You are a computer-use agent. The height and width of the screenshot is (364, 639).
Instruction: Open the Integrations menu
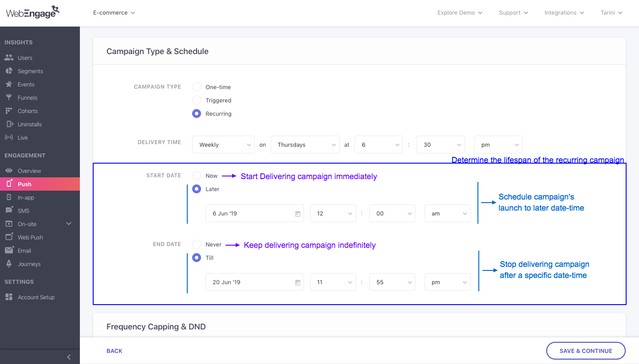point(564,13)
